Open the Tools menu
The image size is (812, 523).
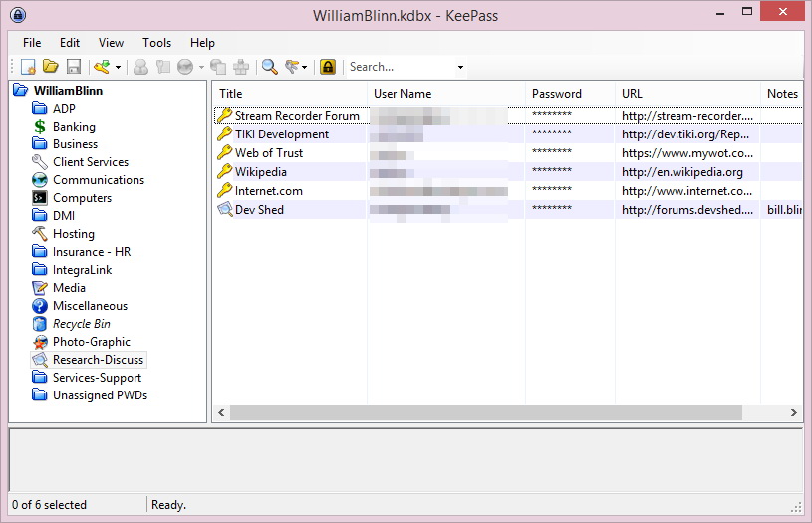tap(156, 43)
